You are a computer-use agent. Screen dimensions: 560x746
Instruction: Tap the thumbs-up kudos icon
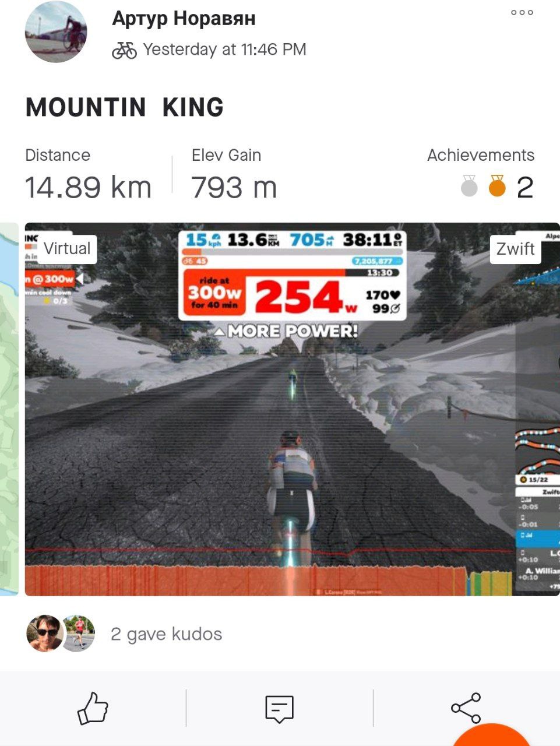(x=93, y=708)
